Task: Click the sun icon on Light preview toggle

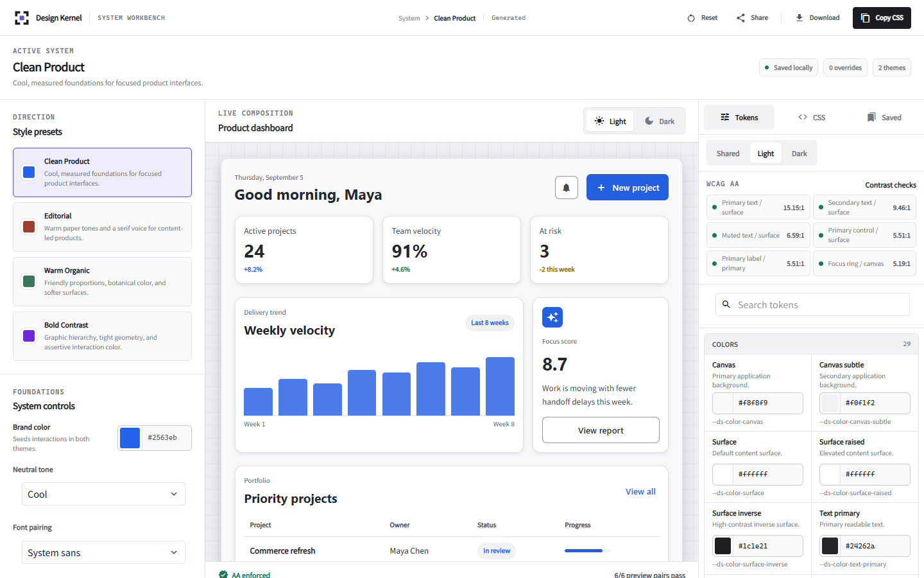Action: pyautogui.click(x=599, y=121)
